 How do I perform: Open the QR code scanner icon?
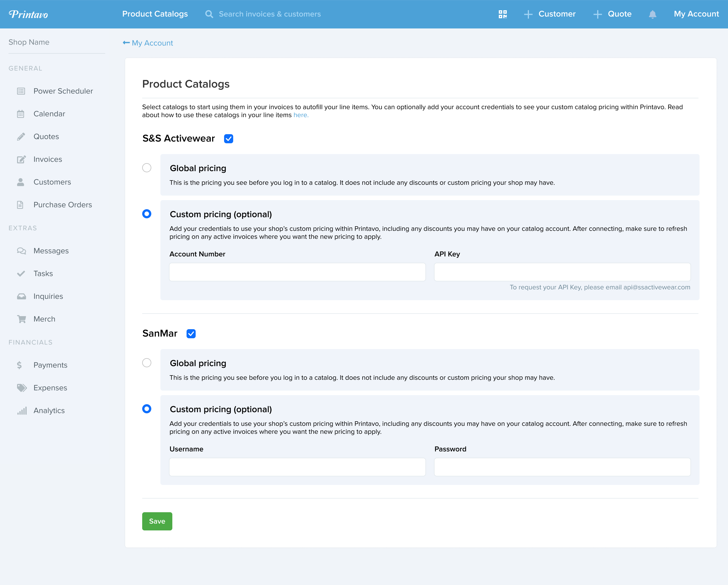[503, 14]
